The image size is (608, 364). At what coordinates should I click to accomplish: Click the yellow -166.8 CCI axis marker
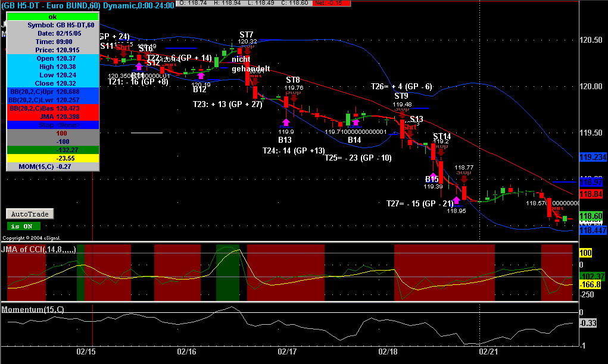coord(591,285)
